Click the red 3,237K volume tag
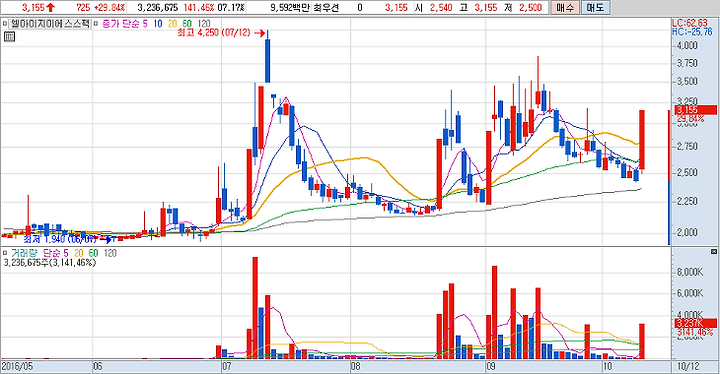Screen dimensions: 720x374 (x=695, y=323)
